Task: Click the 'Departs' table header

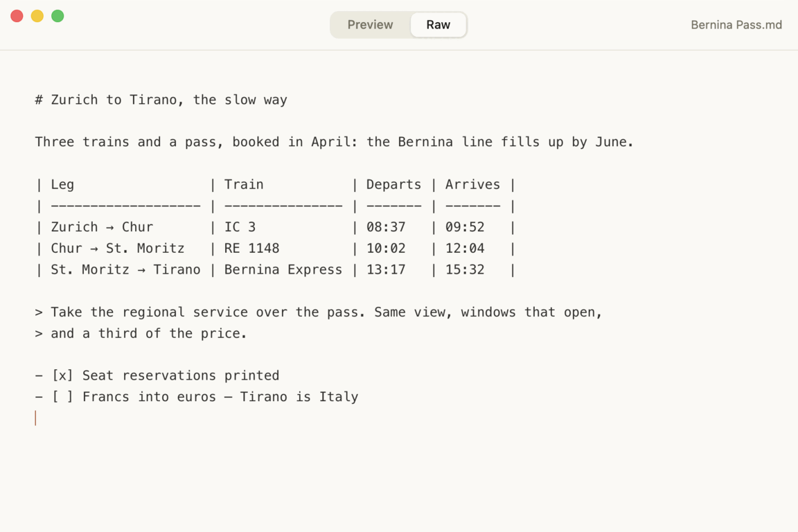Action: point(393,184)
